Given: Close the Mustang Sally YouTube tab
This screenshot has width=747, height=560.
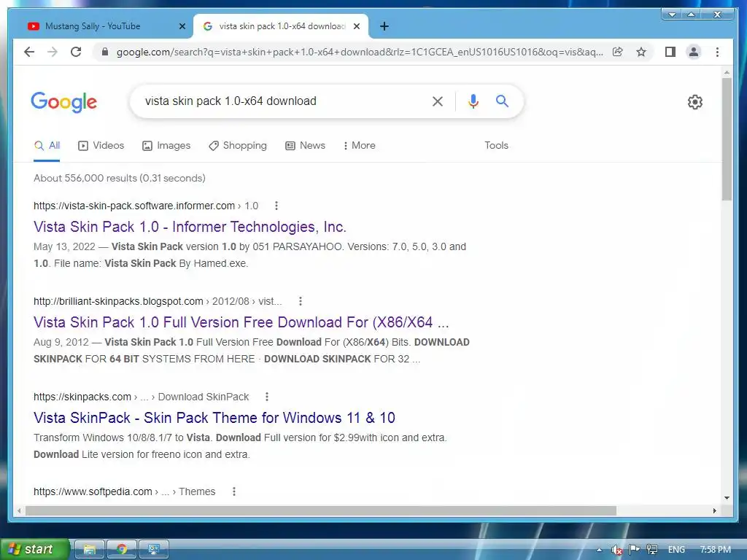Looking at the screenshot, I should click(x=182, y=26).
